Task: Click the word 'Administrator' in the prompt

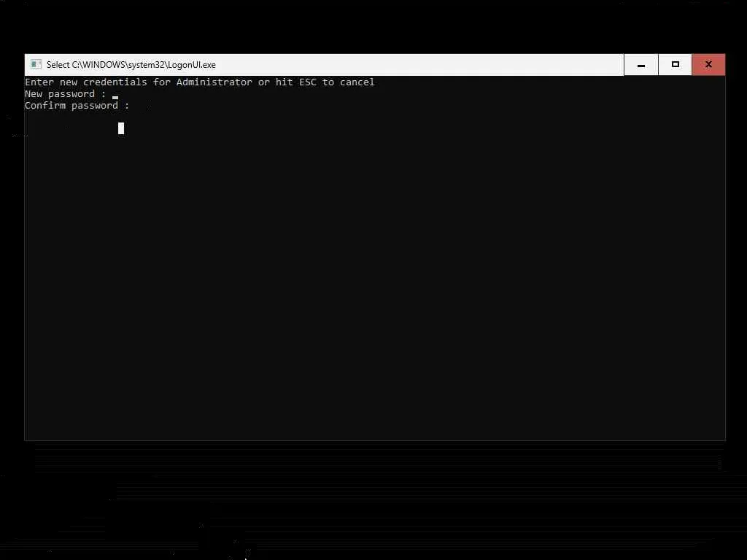Action: click(214, 82)
